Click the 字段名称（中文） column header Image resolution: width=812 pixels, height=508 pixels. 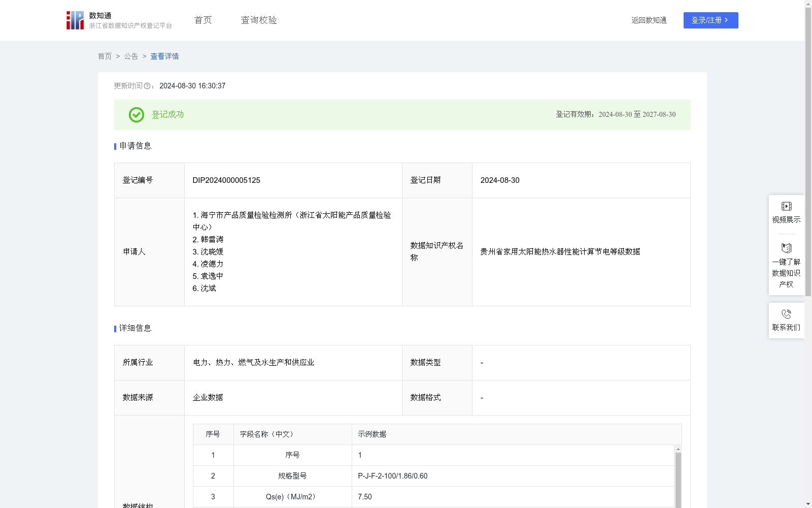[293, 434]
